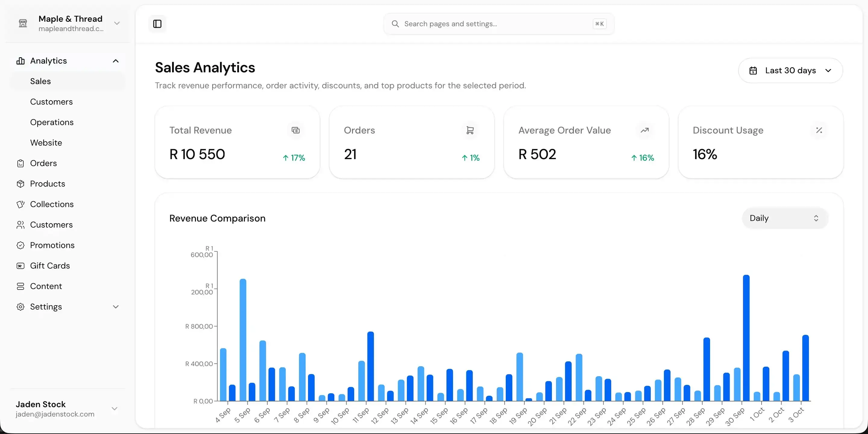868x434 pixels.
Task: Open the Daily interval selector
Action: [x=785, y=218]
